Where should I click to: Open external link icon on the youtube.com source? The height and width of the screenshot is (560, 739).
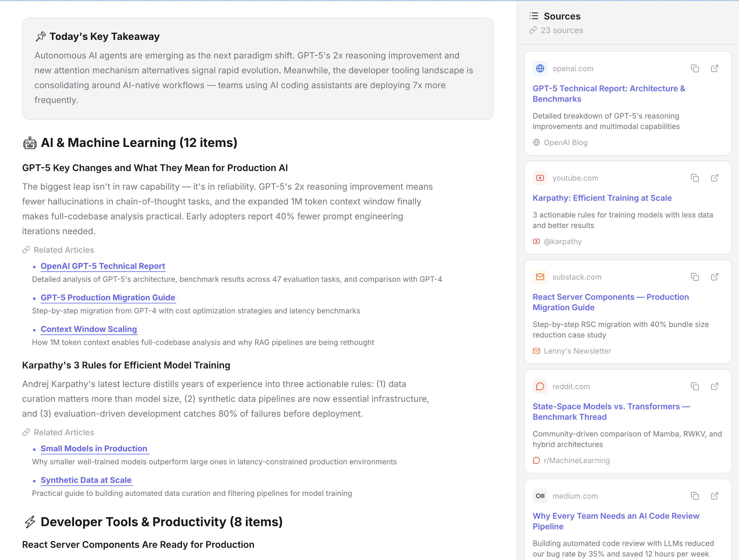pos(715,178)
